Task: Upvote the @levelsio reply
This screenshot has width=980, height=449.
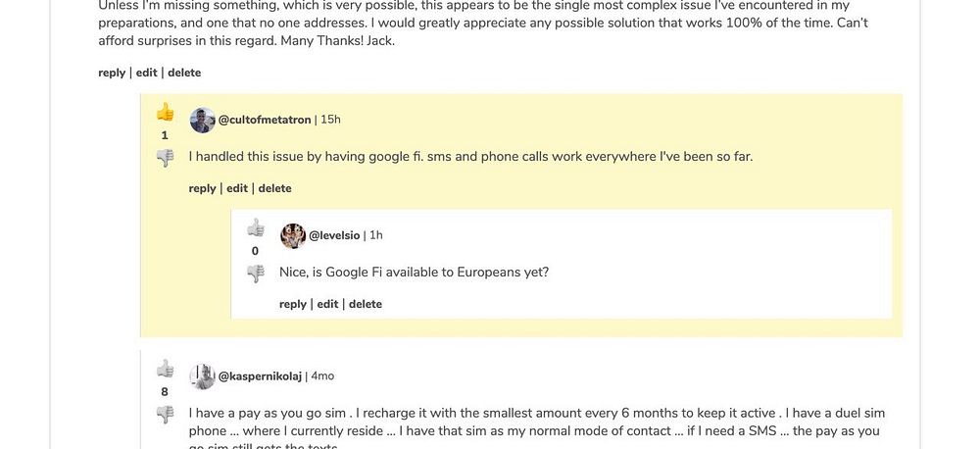Action: 256,228
